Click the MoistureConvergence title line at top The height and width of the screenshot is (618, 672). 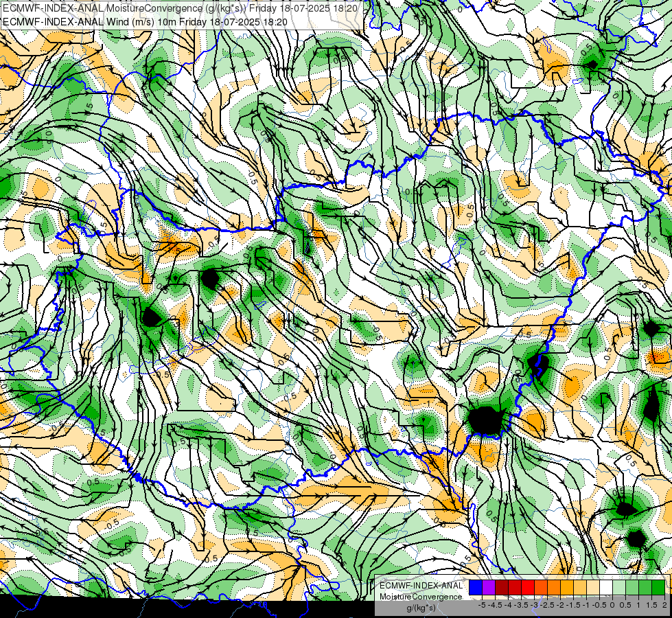tap(180, 8)
